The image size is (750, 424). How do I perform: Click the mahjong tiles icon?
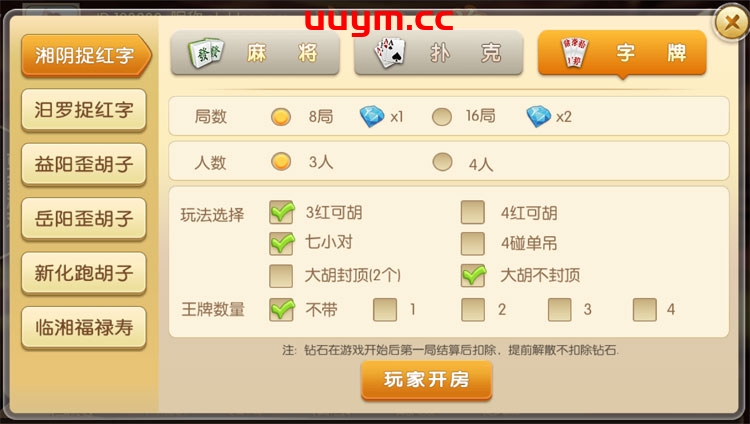click(206, 52)
